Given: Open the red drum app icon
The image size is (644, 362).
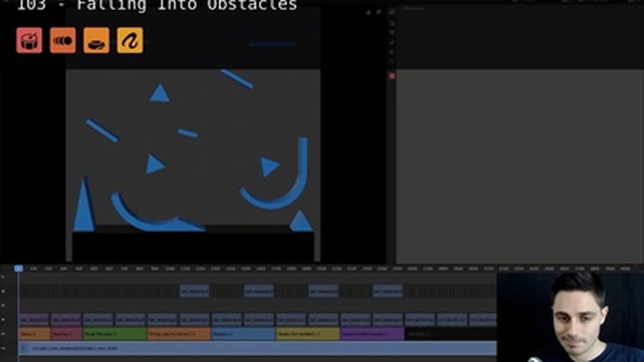Looking at the screenshot, I should (x=29, y=40).
